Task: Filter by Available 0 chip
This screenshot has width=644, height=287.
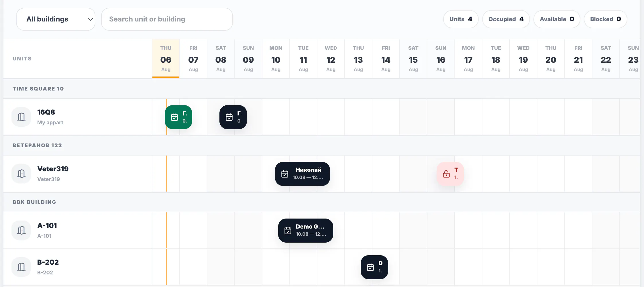Action: [557, 19]
